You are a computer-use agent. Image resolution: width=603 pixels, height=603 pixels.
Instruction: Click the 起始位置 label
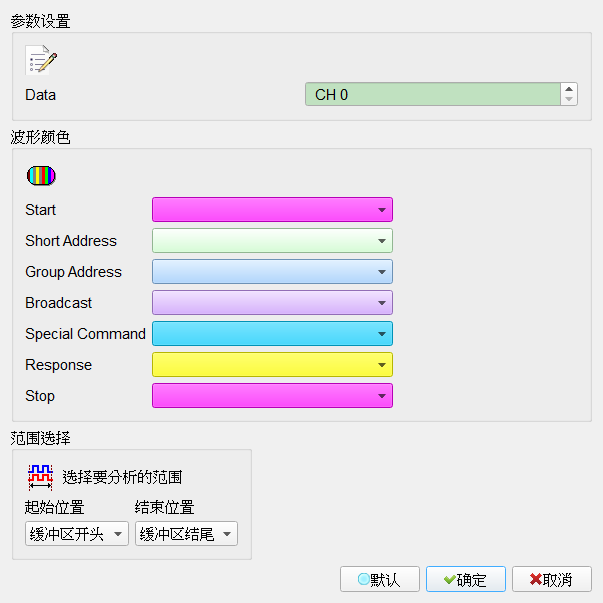tap(54, 507)
